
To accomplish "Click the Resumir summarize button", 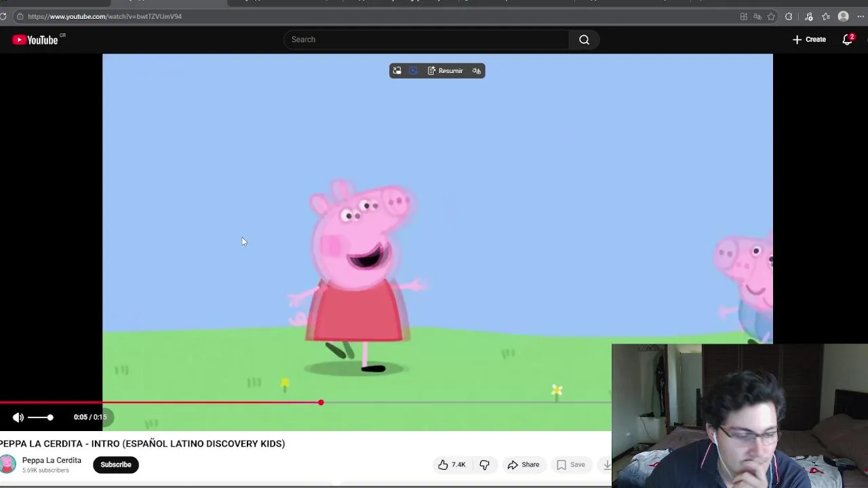I will pos(445,70).
